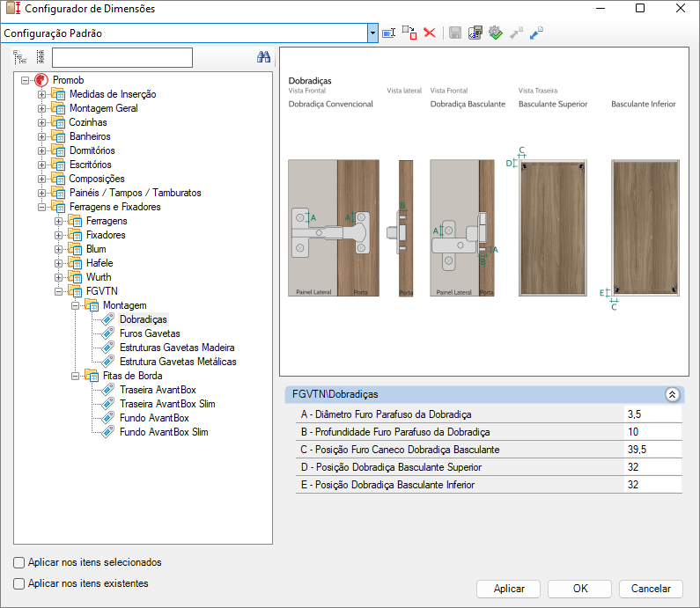This screenshot has height=608, width=700.
Task: Click the Dormitórios folder icon
Action: [58, 150]
